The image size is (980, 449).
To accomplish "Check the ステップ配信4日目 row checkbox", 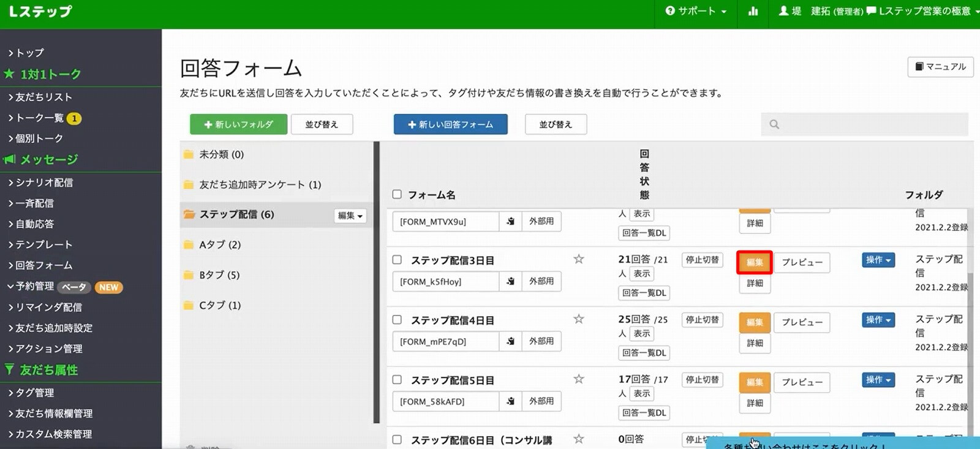I will click(x=397, y=320).
